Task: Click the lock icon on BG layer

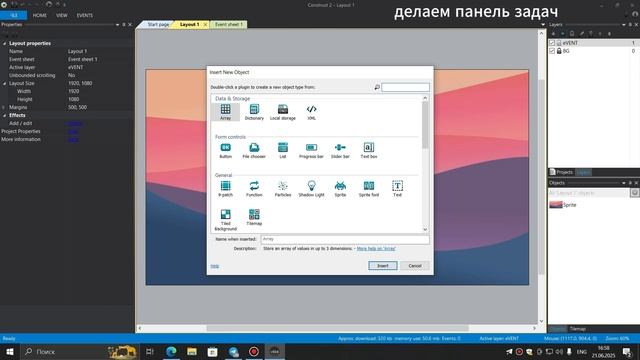Action: pos(559,51)
